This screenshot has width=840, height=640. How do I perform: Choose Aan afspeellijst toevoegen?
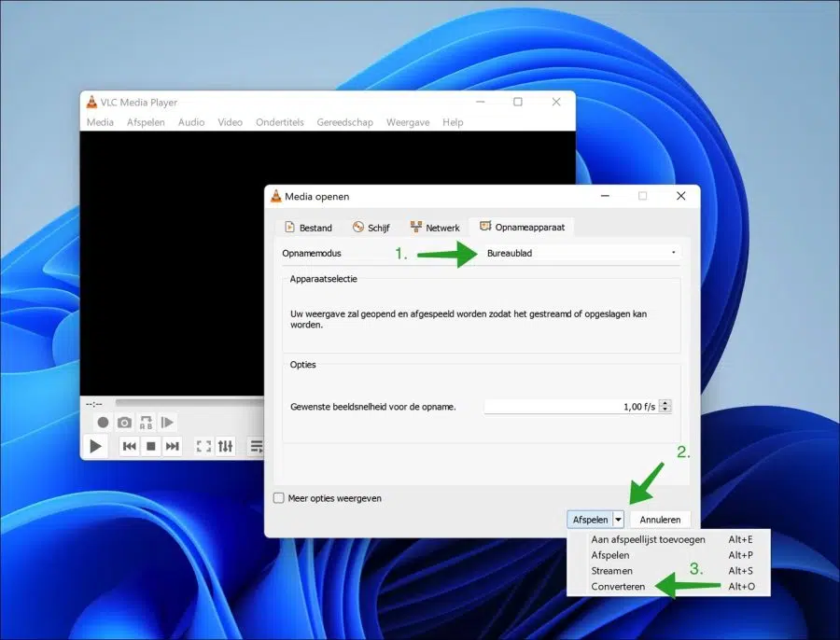668,539
